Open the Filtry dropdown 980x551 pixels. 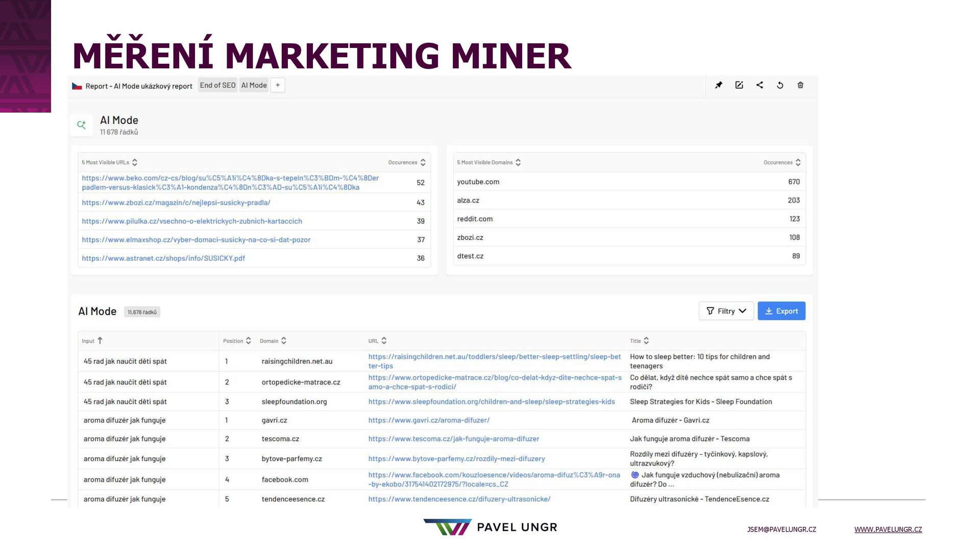726,311
